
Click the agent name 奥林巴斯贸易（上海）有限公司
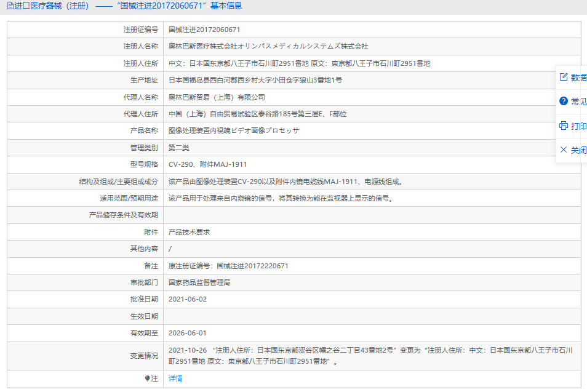coord(217,97)
